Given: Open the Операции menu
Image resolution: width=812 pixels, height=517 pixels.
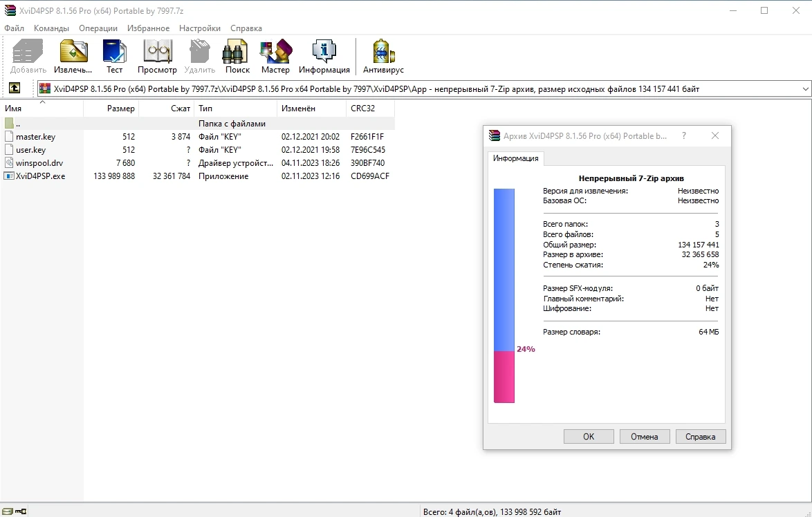Looking at the screenshot, I should 98,28.
